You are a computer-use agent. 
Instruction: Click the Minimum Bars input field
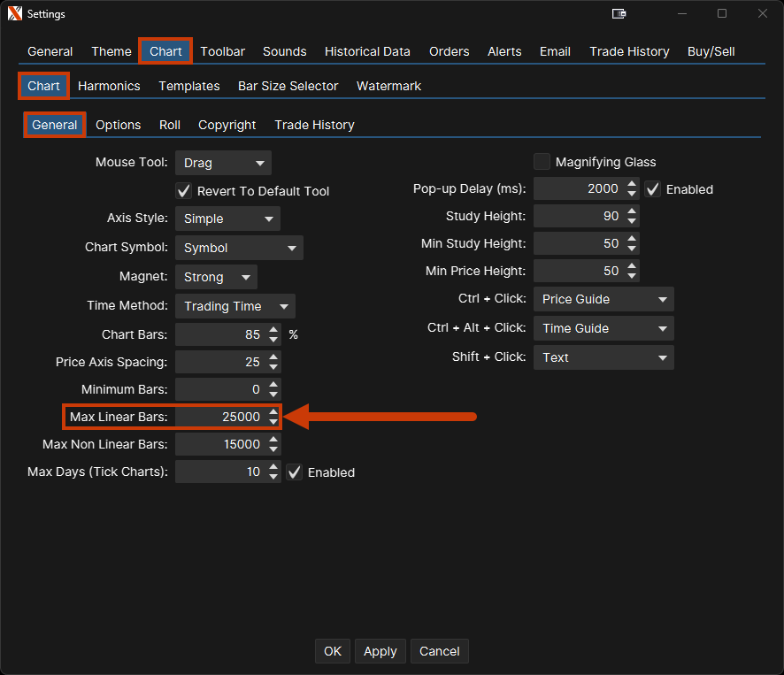coord(219,389)
